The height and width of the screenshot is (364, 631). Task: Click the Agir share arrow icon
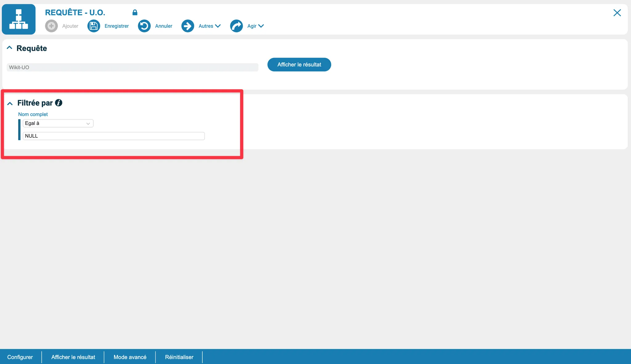click(236, 26)
